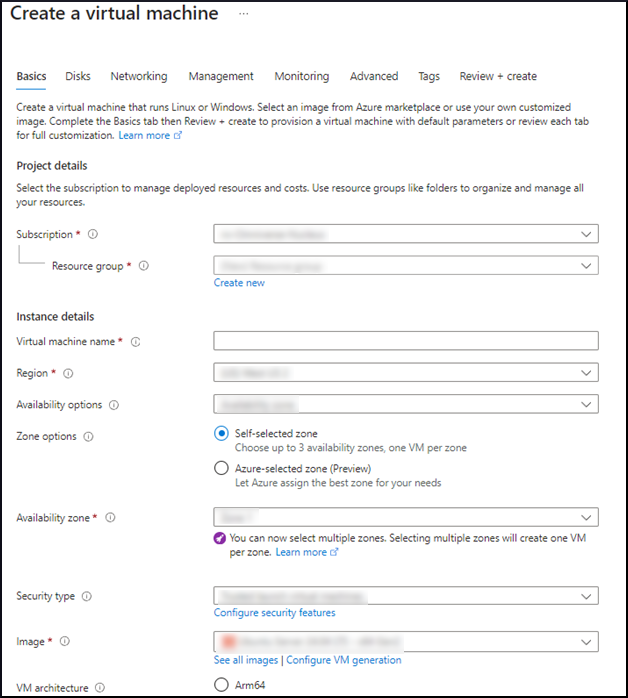Open the Region dropdown

click(405, 372)
